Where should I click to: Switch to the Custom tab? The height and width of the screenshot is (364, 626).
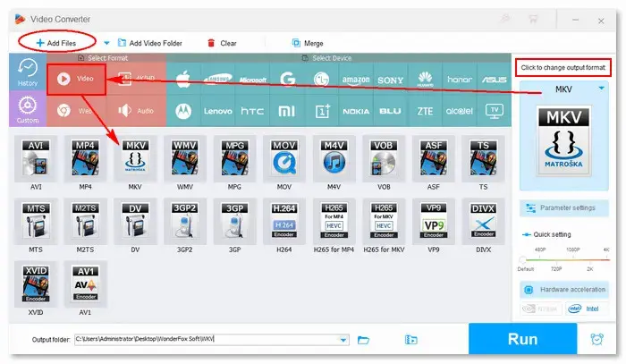click(x=28, y=109)
